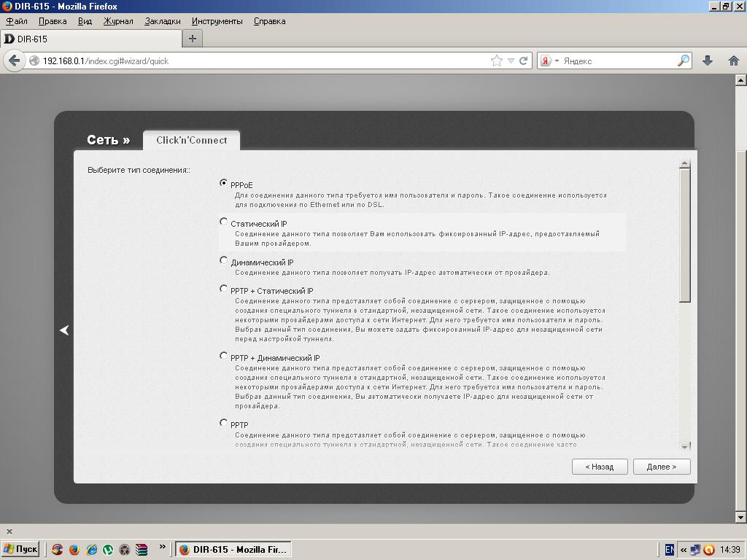Viewport: 747px width, 560px height.
Task: Click browser page scrollbar up arrow
Action: tap(740, 80)
